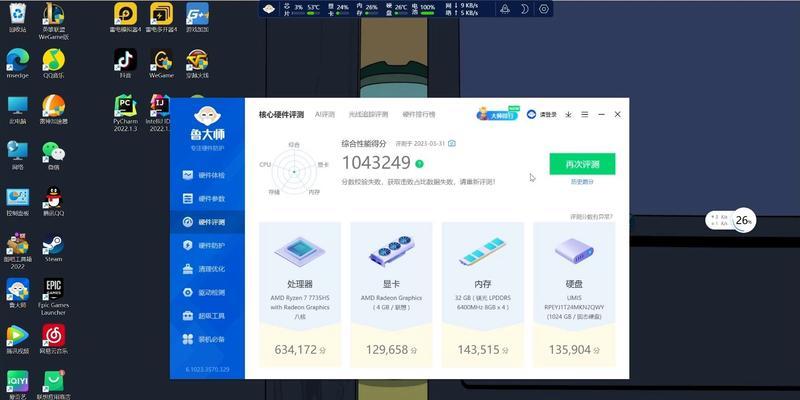This screenshot has height=400, width=800.
Task: Open the 雷电模拟器4 desktop shortcut
Action: [125, 17]
